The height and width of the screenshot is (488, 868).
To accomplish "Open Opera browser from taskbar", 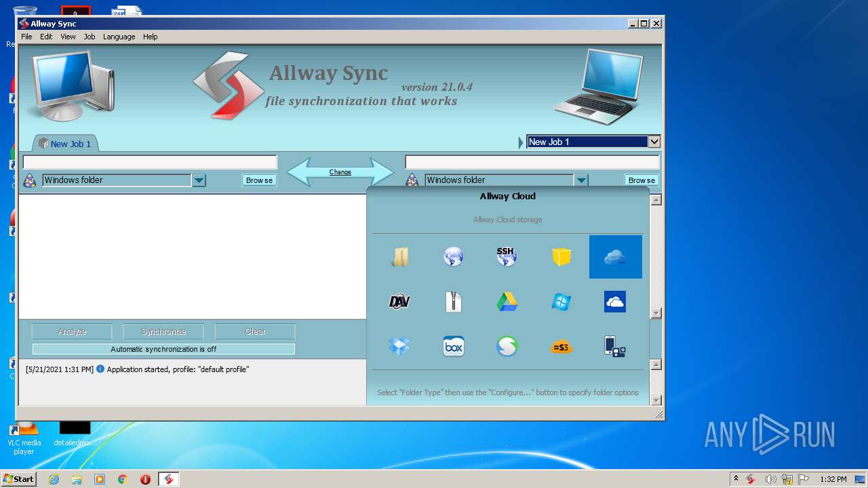I will (x=145, y=479).
